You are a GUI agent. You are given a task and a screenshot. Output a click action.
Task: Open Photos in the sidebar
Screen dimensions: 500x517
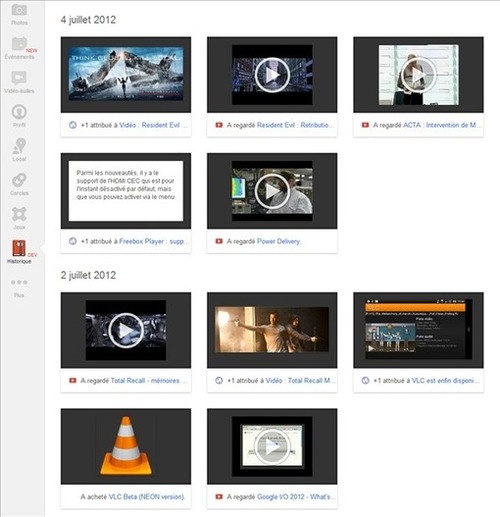pos(19,14)
